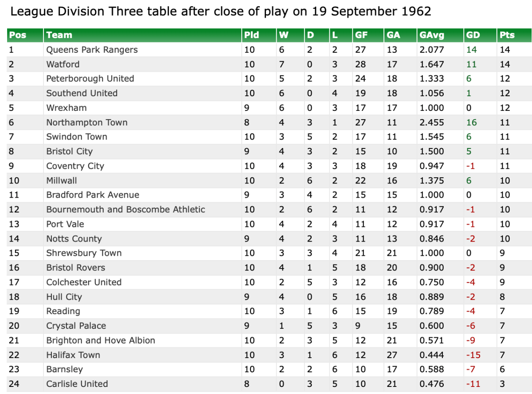The width and height of the screenshot is (532, 394).
Task: Click the Pos column header
Action: click(18, 35)
